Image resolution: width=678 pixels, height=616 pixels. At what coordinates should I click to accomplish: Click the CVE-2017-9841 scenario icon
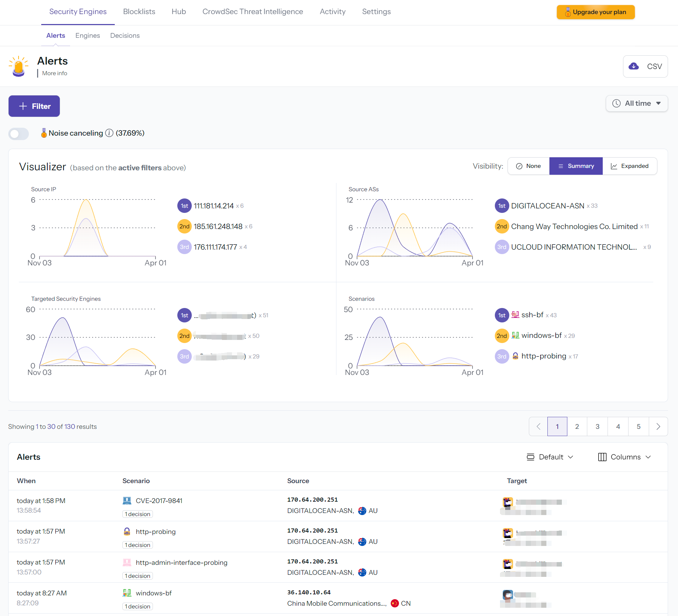(127, 501)
